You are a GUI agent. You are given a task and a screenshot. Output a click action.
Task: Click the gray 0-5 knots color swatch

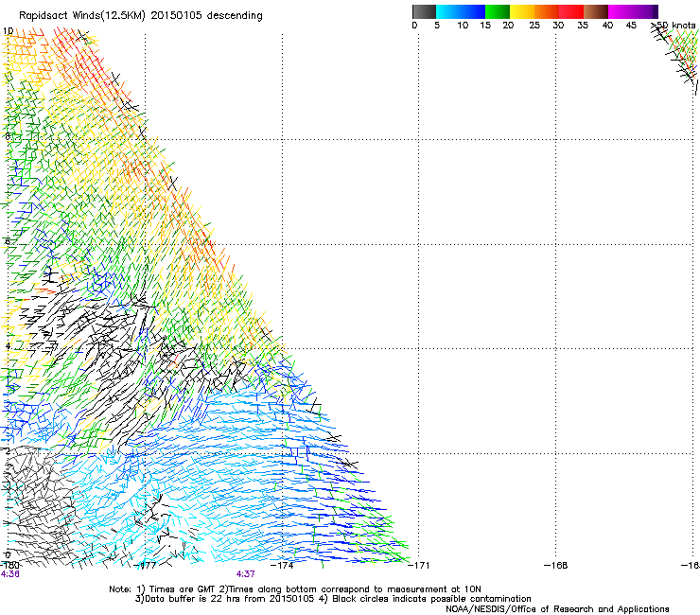click(x=424, y=11)
